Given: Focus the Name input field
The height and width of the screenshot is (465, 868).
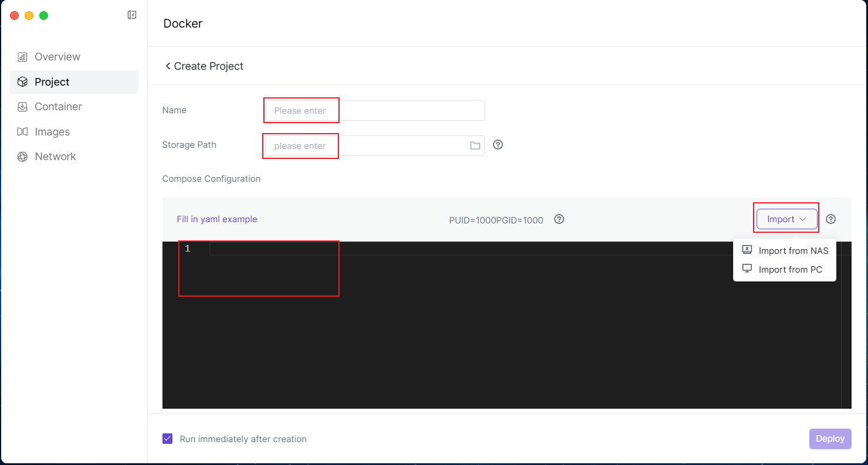Looking at the screenshot, I should tap(374, 111).
